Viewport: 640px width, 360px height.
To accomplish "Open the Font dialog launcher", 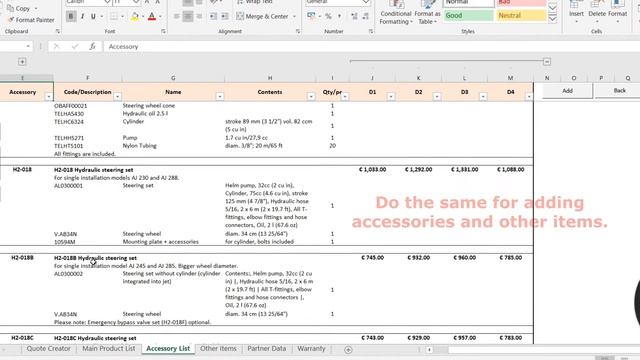I will coord(163,31).
